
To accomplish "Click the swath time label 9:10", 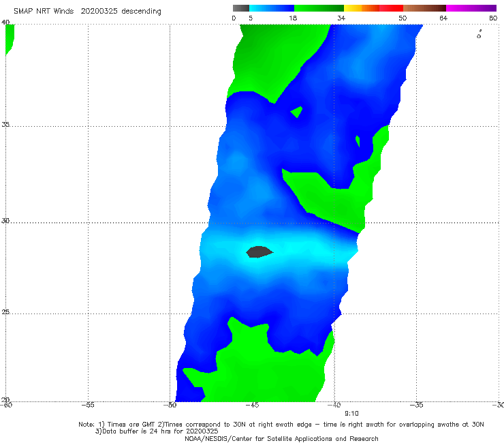I will pos(351,414).
